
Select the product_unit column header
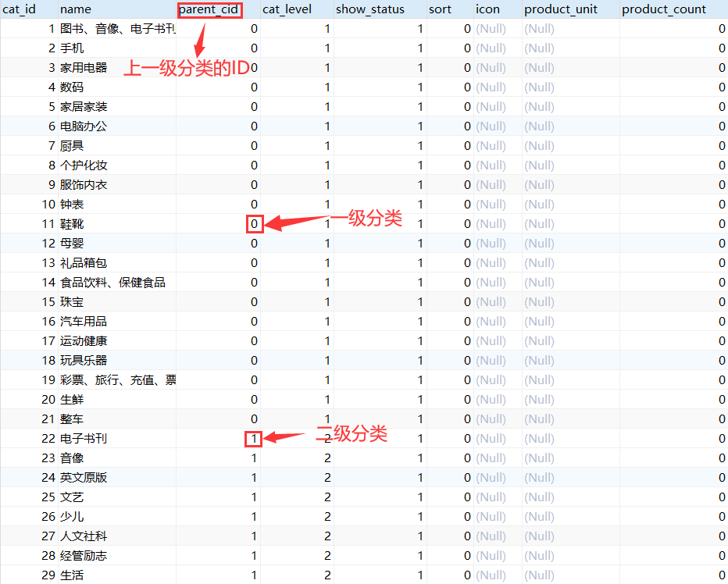(x=559, y=9)
